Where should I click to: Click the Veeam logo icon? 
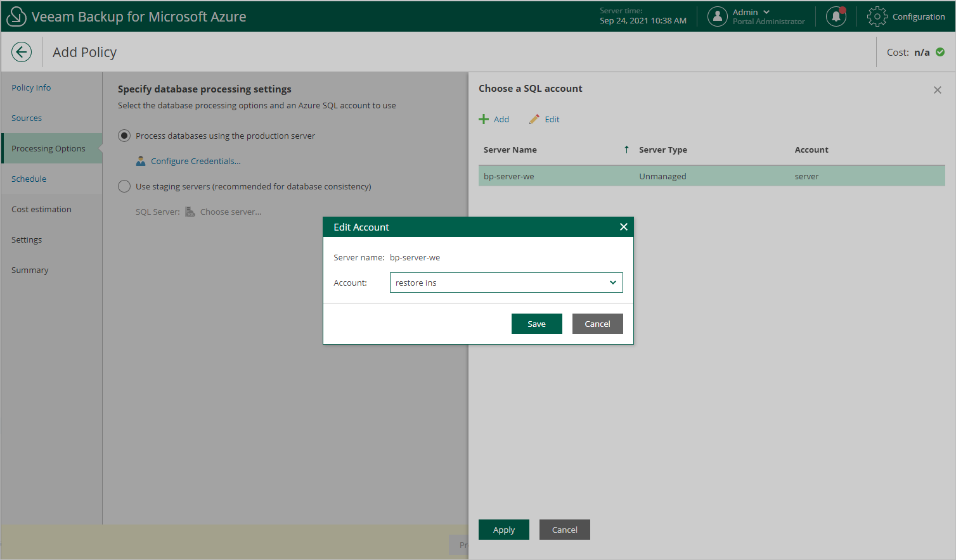tap(16, 16)
